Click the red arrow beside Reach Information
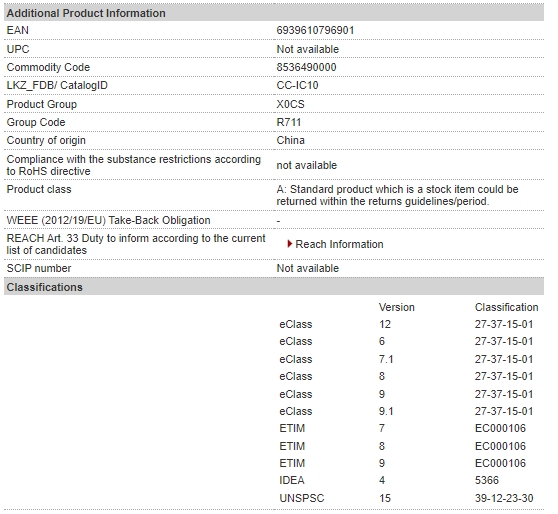558x514 pixels. [290, 244]
